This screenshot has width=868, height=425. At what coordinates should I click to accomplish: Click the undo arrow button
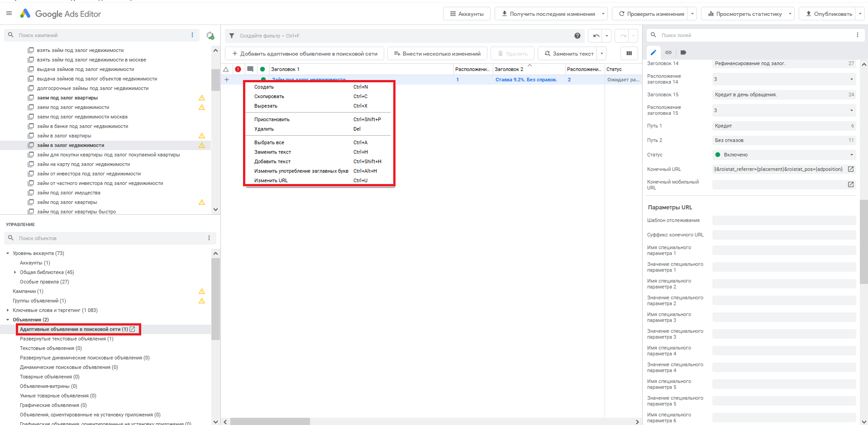click(x=596, y=36)
